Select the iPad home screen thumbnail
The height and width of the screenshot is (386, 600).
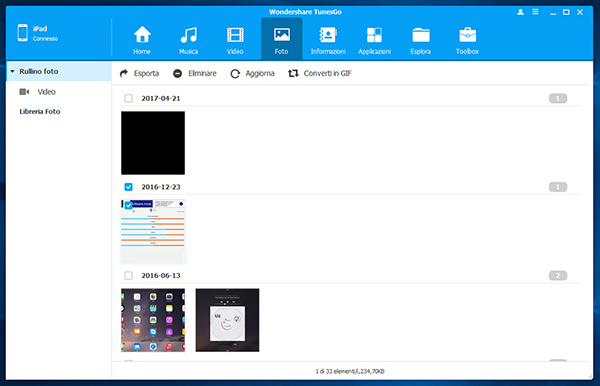153,320
